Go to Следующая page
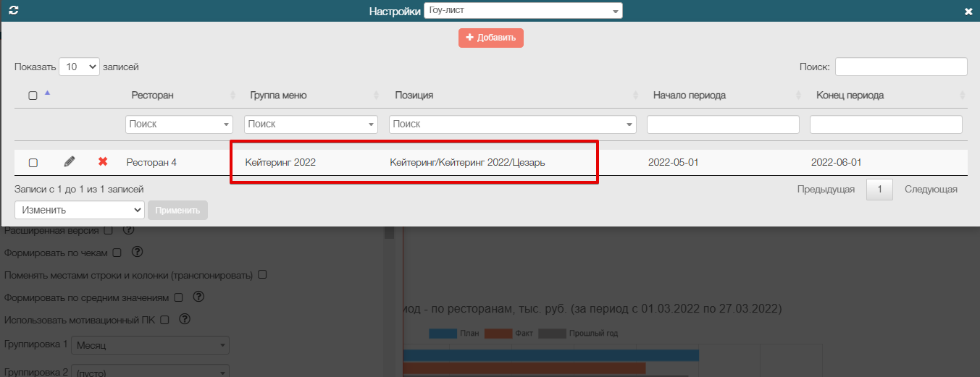 coord(931,190)
